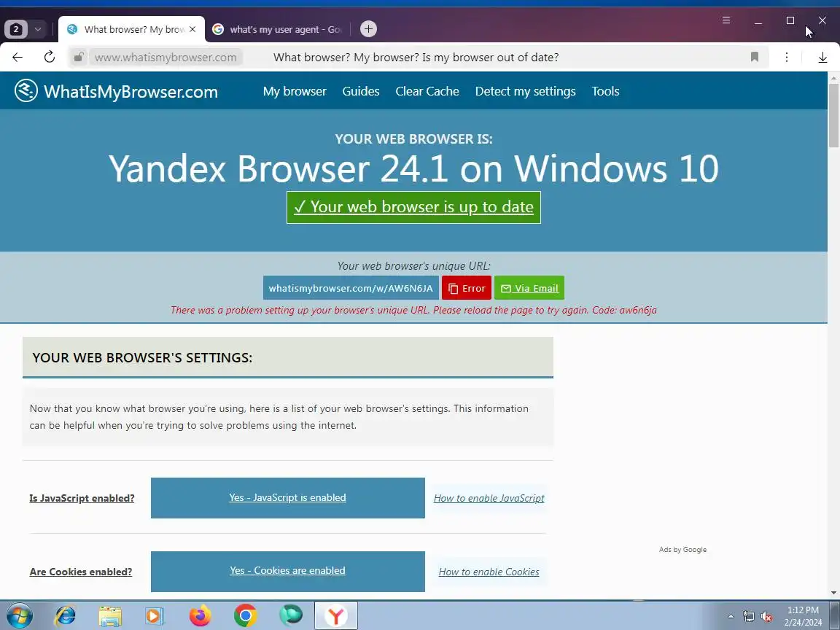The height and width of the screenshot is (630, 840).
Task: Expand the tab list dropdown chevron
Action: tap(37, 29)
